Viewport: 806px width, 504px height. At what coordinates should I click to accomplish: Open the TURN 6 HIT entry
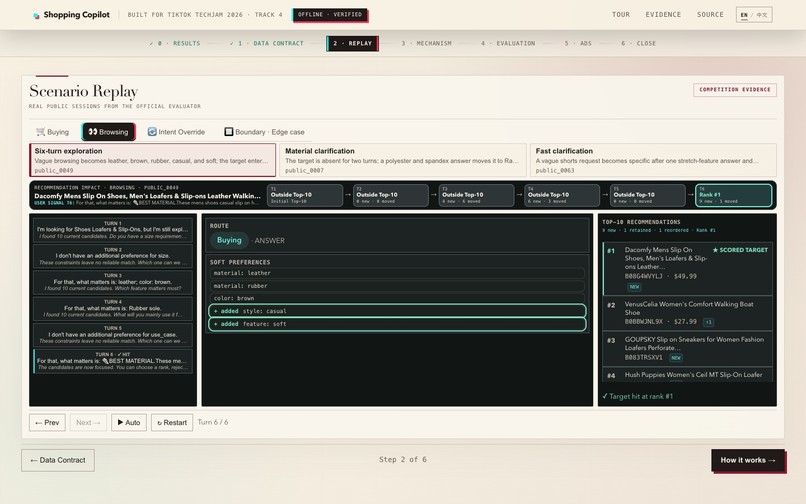pyautogui.click(x=113, y=361)
